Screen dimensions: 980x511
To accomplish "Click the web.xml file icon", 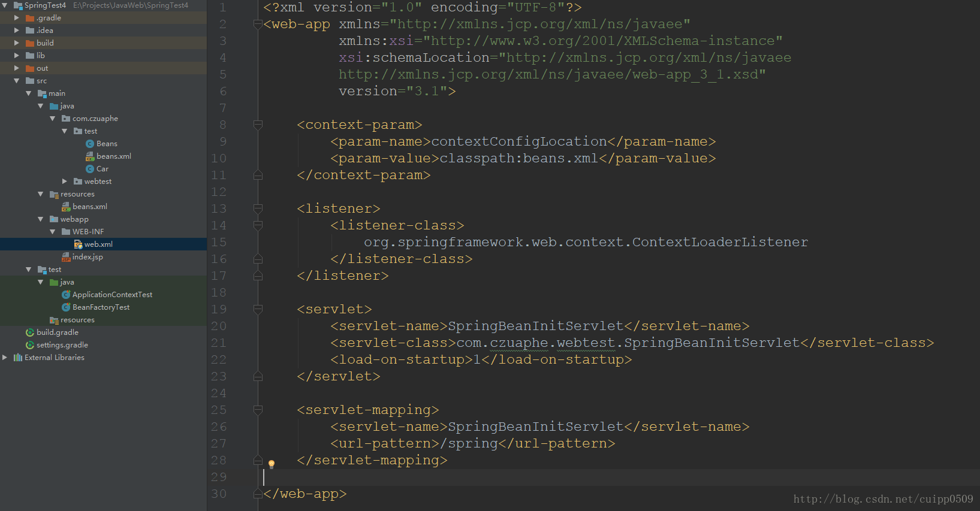I will (78, 244).
